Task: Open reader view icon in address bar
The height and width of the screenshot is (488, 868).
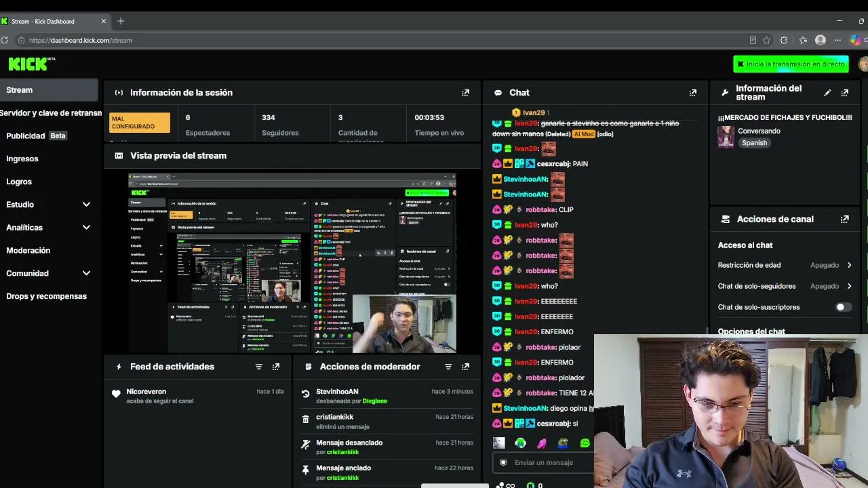Action: click(753, 40)
